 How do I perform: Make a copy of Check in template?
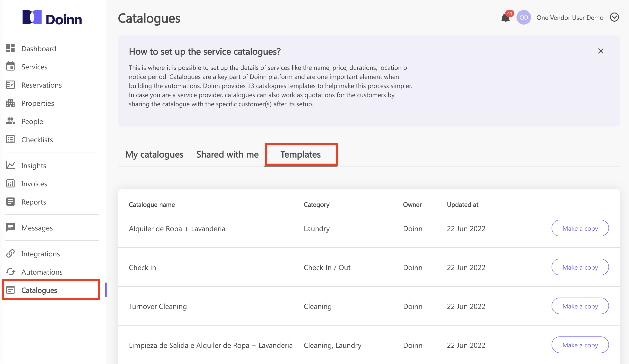point(580,267)
